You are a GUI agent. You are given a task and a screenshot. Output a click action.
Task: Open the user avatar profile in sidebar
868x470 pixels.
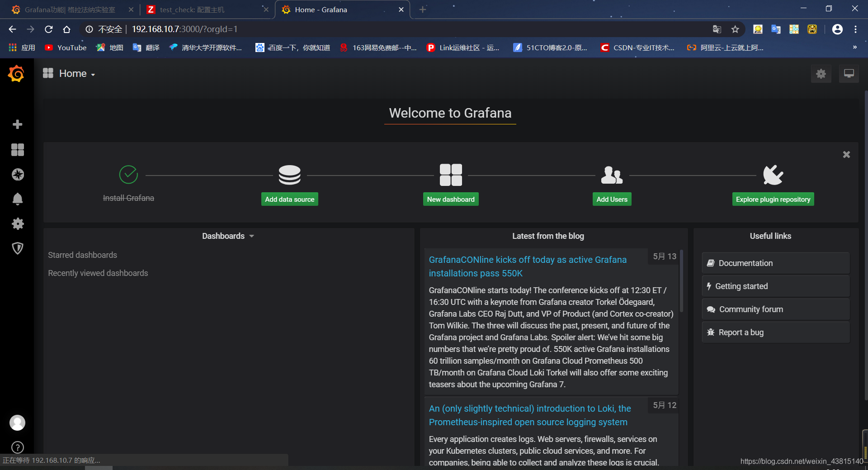(x=18, y=423)
